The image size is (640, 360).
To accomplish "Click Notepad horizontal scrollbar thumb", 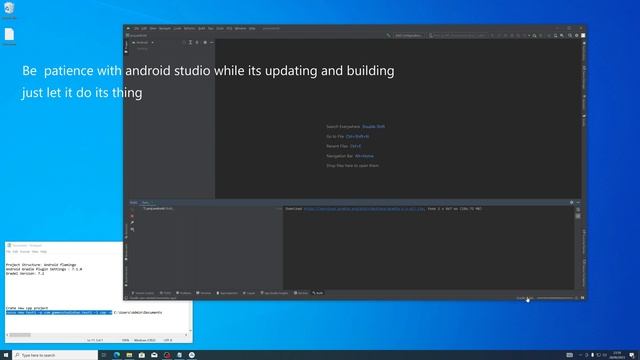I will click(20, 335).
